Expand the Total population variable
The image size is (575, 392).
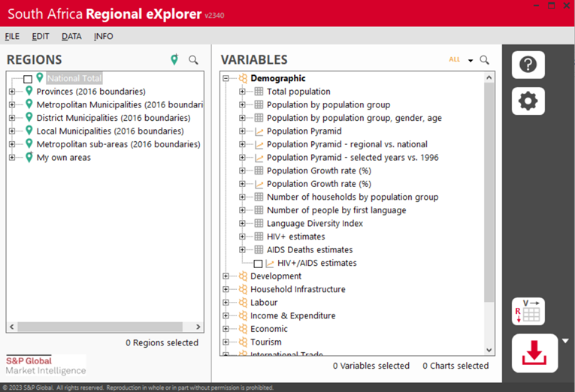pos(242,92)
